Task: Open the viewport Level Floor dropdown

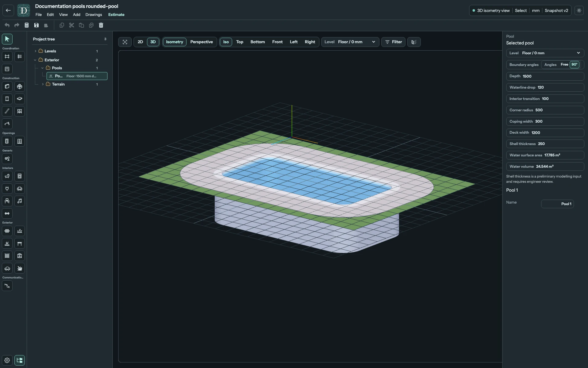Action: [350, 42]
